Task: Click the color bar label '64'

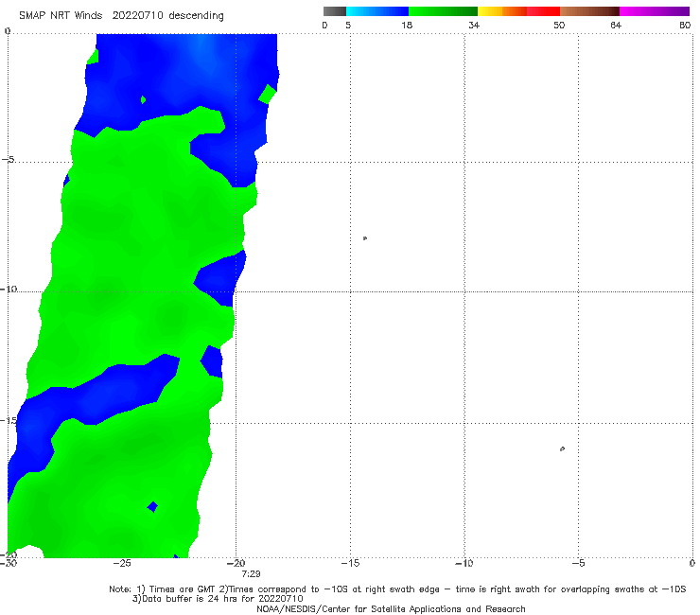Action: click(x=616, y=25)
